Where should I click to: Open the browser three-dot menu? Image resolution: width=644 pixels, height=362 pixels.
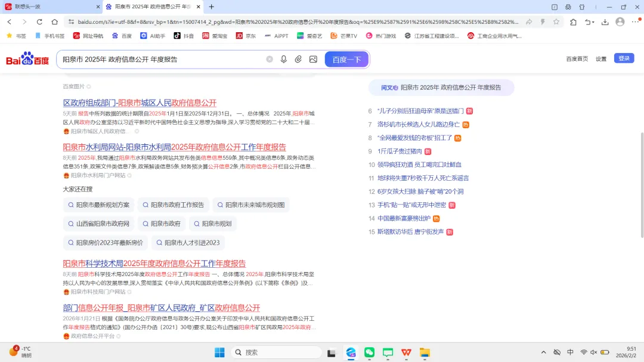[x=636, y=21]
